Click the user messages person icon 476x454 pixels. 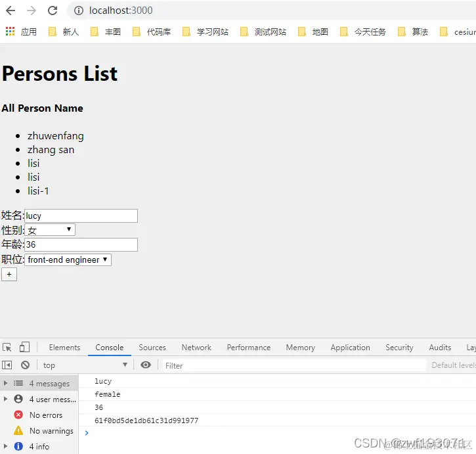pos(18,399)
